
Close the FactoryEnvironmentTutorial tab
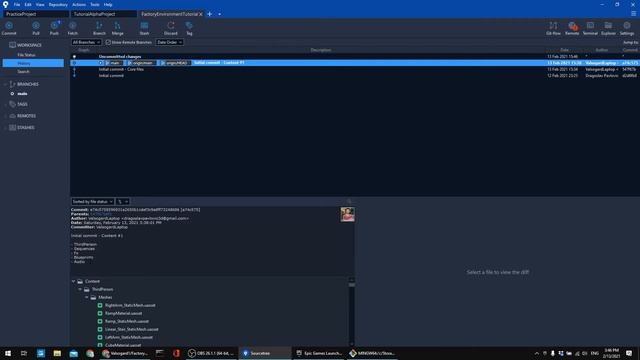click(x=201, y=14)
